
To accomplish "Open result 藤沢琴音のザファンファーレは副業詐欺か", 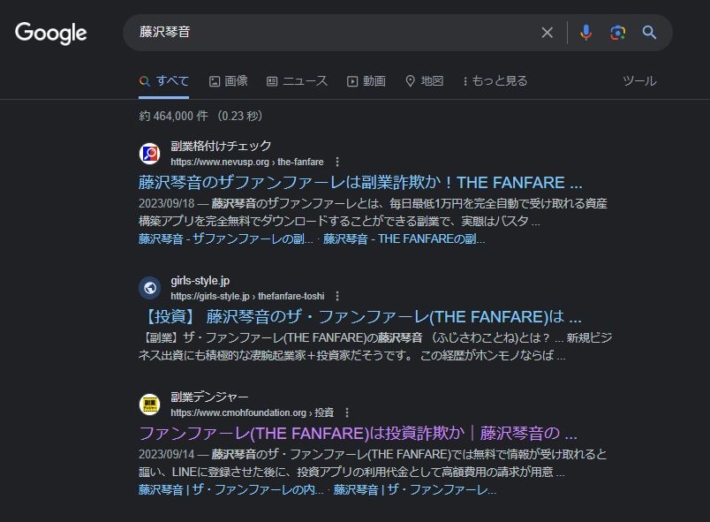I will tap(360, 182).
